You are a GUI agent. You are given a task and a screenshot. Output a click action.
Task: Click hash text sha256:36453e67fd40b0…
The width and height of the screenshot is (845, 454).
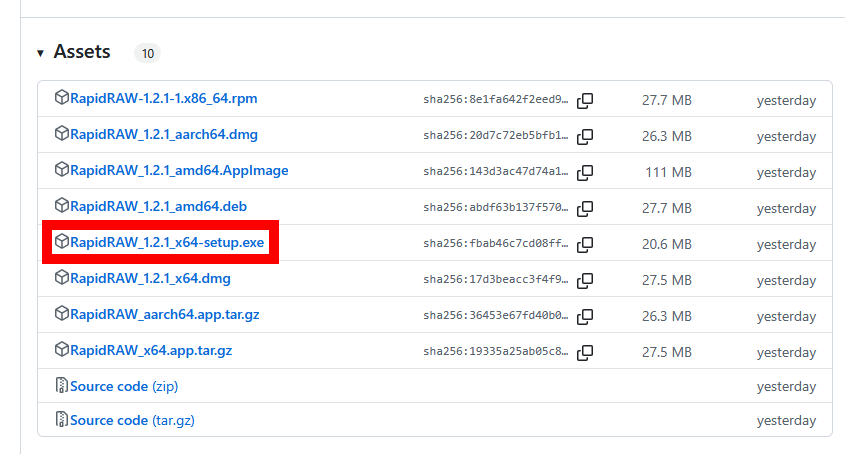tap(496, 316)
